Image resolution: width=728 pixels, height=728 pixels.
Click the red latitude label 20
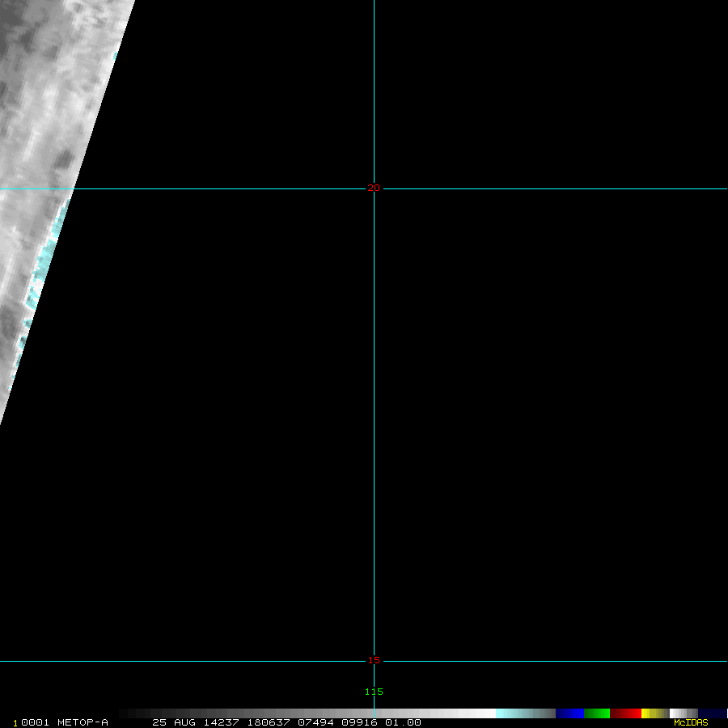tap(373, 188)
